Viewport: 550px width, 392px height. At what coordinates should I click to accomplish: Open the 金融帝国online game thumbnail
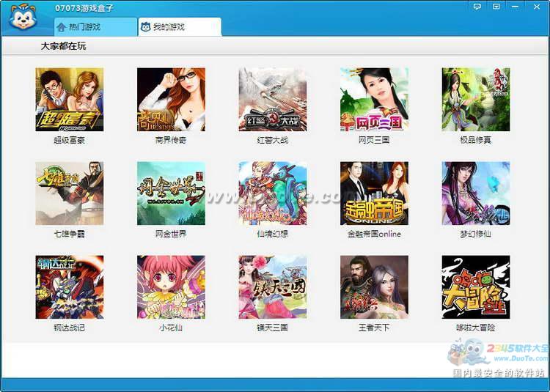click(x=374, y=193)
